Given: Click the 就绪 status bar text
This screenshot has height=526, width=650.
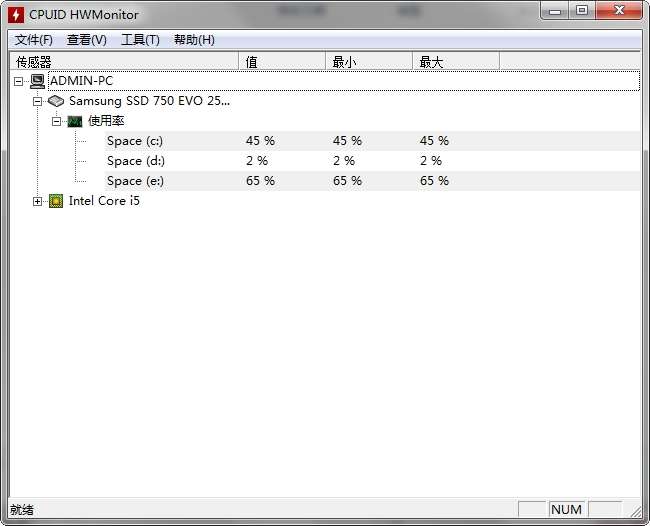Looking at the screenshot, I should 22,509.
